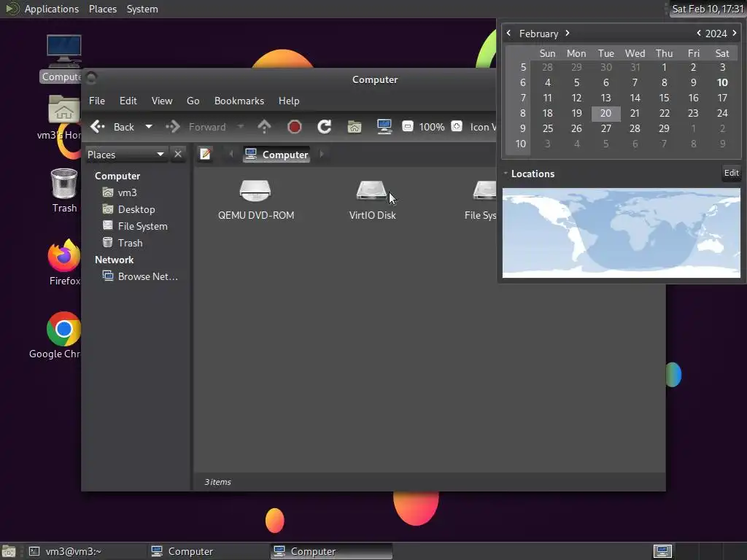The width and height of the screenshot is (747, 560).
Task: Click the Computer toolbar icon
Action: [384, 127]
